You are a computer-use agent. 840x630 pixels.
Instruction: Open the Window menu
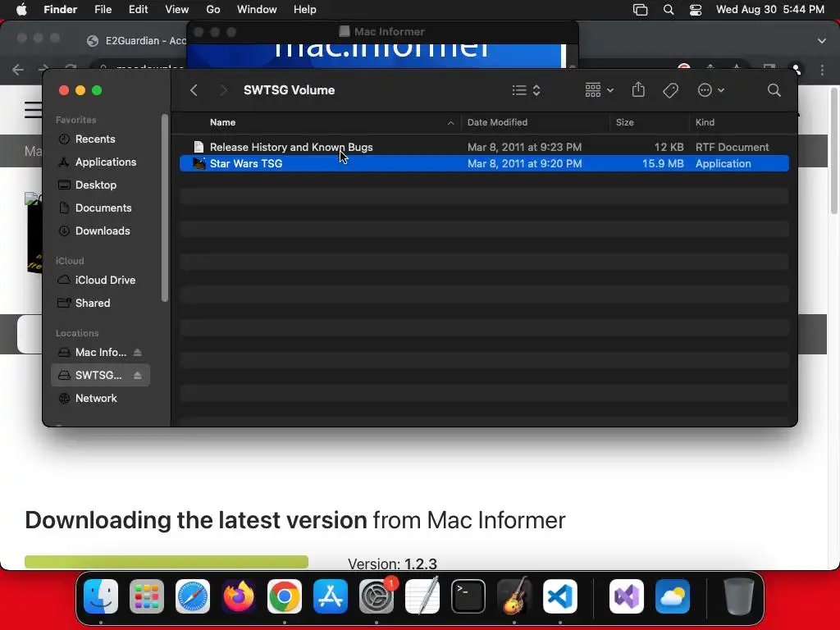tap(257, 10)
